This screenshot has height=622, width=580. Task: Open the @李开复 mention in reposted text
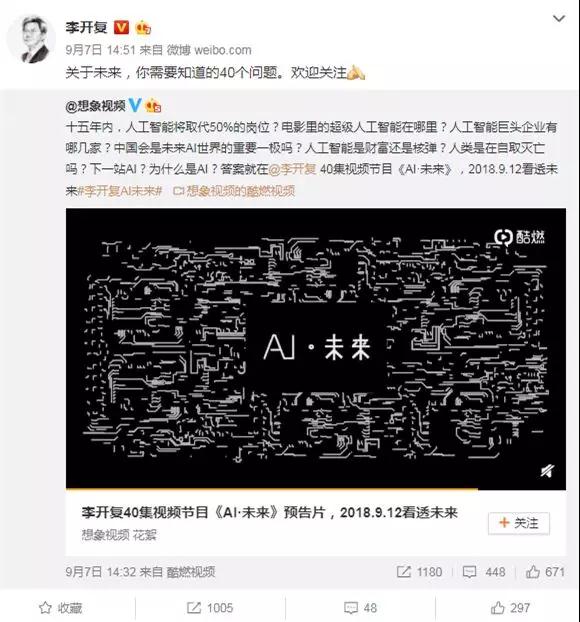pyautogui.click(x=293, y=169)
